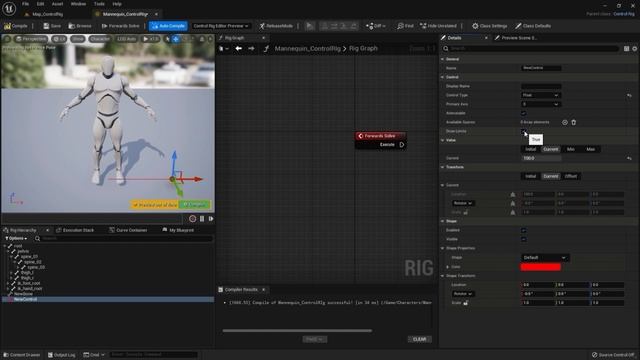Click the Unreal Engine logo icon
This screenshot has width=640, height=360.
tap(9, 8)
